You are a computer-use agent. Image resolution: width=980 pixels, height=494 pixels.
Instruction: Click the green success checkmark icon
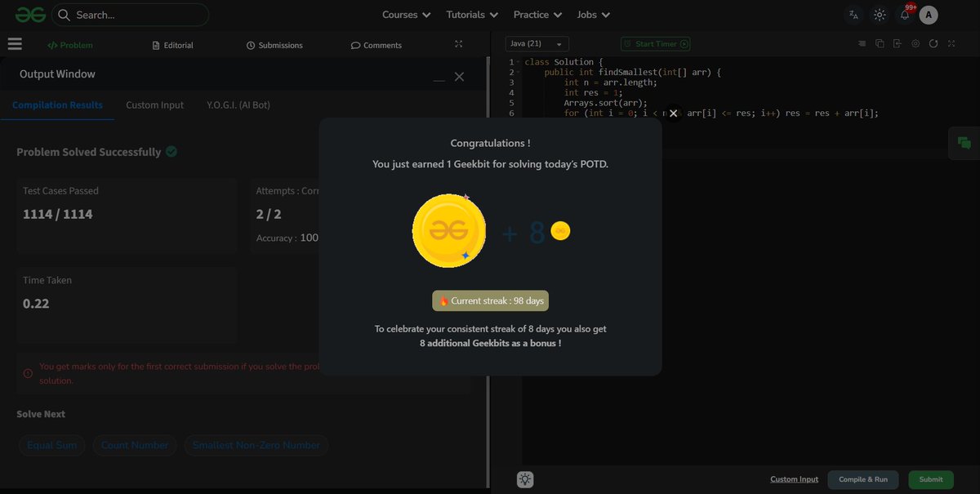pos(171,151)
